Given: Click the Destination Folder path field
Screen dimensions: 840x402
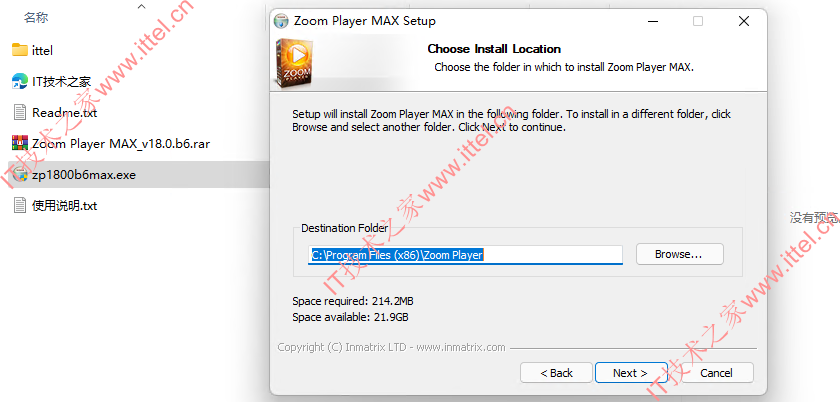Looking at the screenshot, I should click(x=465, y=255).
